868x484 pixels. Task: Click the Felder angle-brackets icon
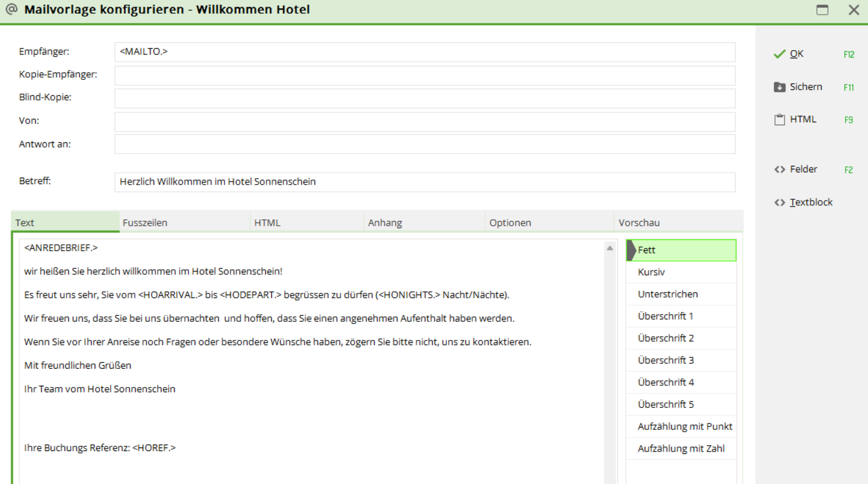pyautogui.click(x=779, y=169)
